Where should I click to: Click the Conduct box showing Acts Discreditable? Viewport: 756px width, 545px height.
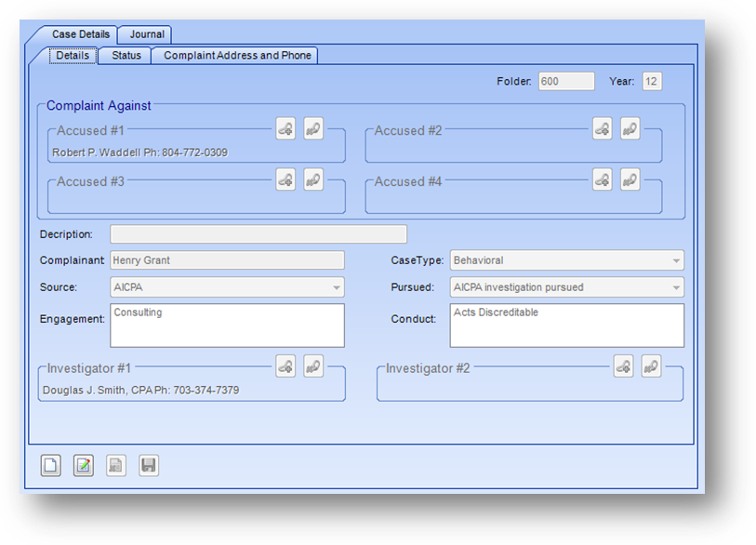567,326
